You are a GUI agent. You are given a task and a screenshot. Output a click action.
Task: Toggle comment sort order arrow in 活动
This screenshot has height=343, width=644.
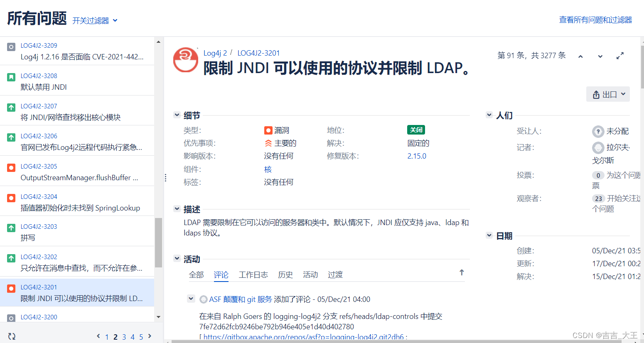[462, 273]
